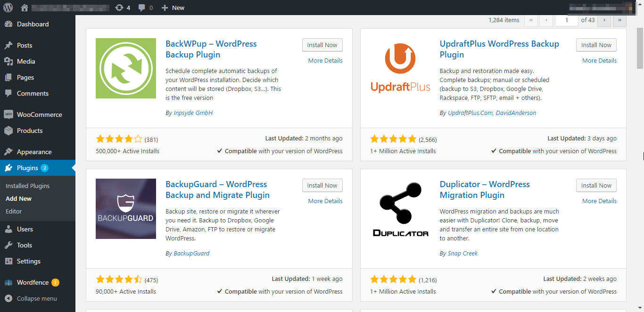Image resolution: width=644 pixels, height=312 pixels.
Task: Click the UpdraftPlus star rating
Action: coord(393,139)
